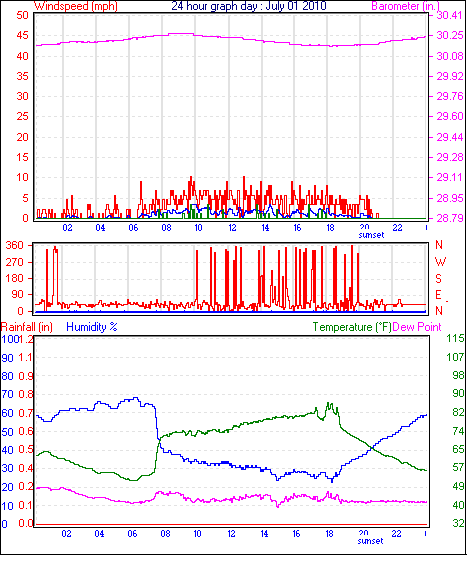467x566 pixels.
Task: Click the 0.7 rainfall axis value
Action: click(x=26, y=413)
